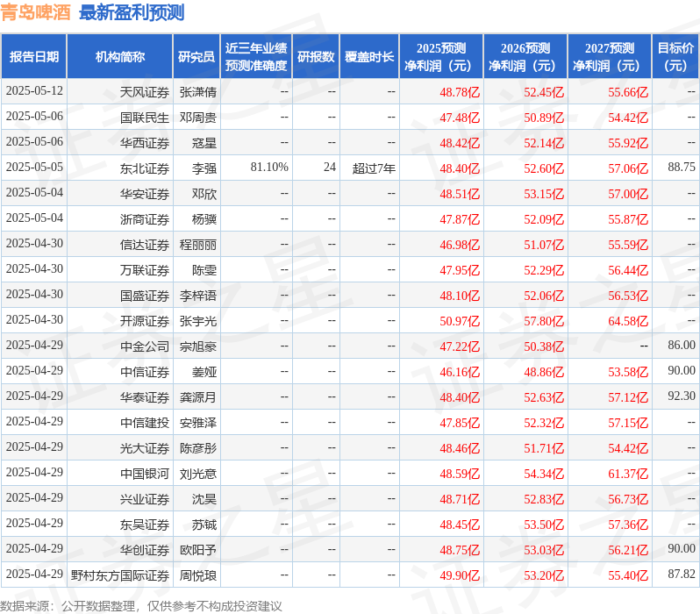Click institution 华泰证券
This screenshot has width=700, height=614.
tap(144, 398)
